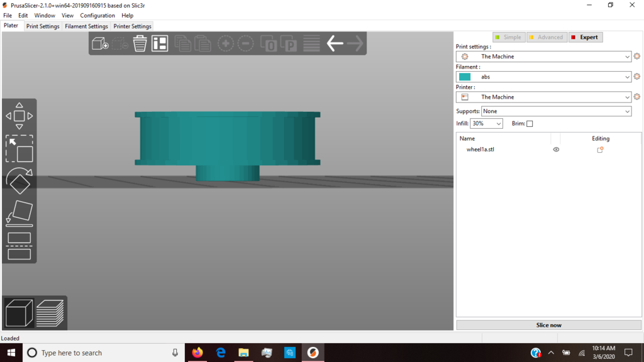
Task: Click the Slice now button
Action: point(548,325)
